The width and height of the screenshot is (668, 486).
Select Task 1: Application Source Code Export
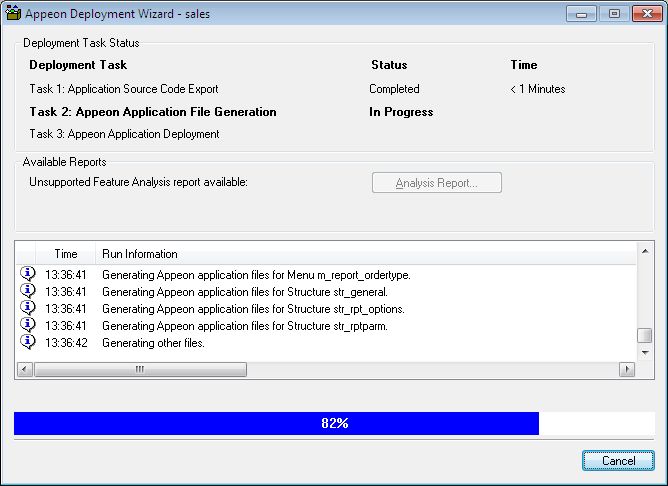pos(124,89)
